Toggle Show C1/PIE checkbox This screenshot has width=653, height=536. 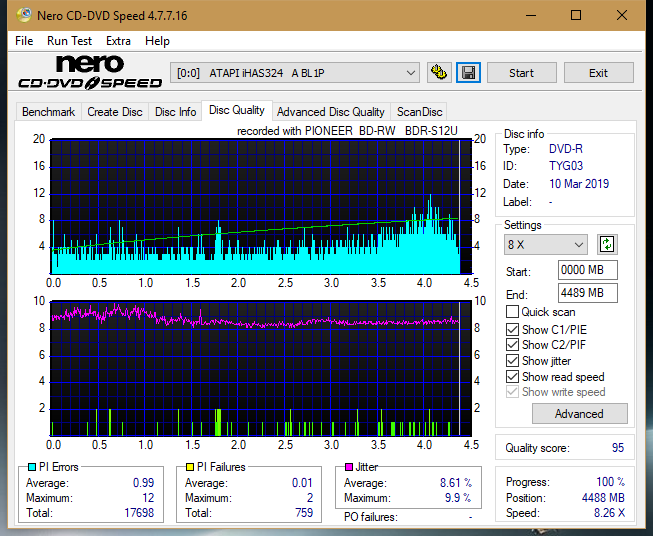512,329
